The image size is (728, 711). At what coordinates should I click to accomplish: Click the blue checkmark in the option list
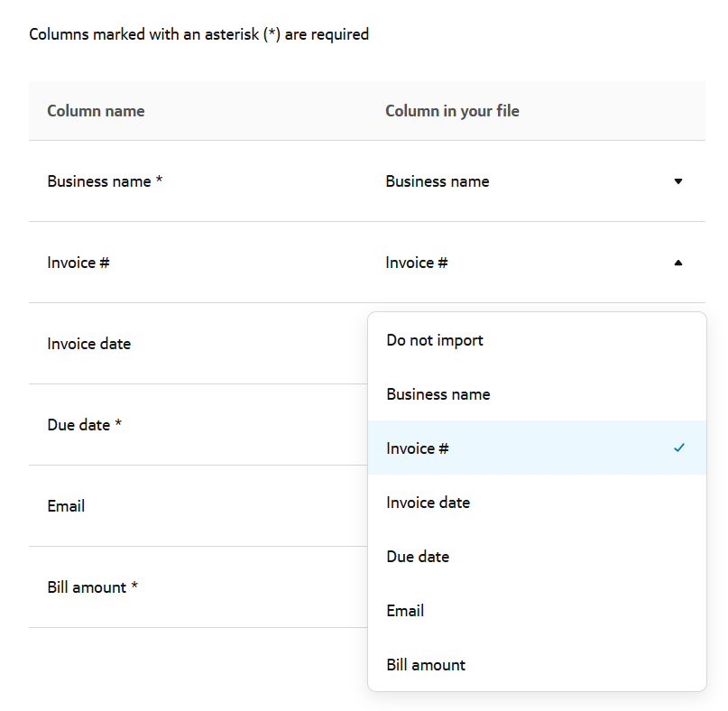coord(679,448)
